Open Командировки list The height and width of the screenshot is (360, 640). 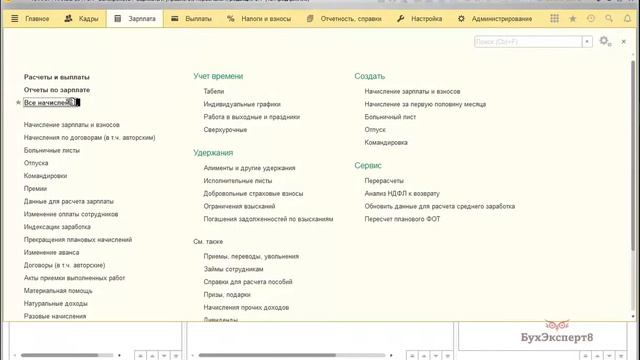pyautogui.click(x=45, y=176)
